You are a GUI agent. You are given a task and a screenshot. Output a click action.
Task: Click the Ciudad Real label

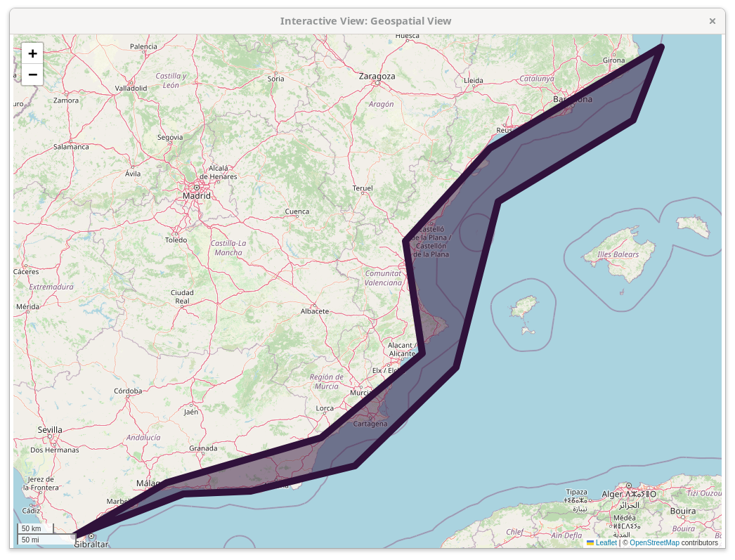click(x=182, y=297)
